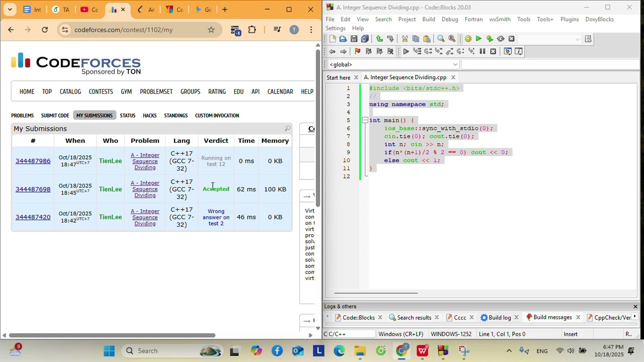644x362 pixels.
Task: Click the browser address bar
Action: click(x=136, y=30)
